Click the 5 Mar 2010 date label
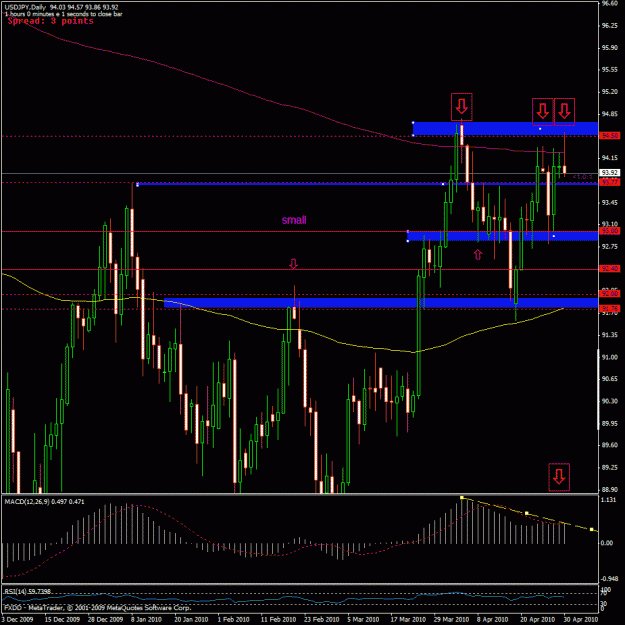This screenshot has height=625, width=625. pos(363,619)
